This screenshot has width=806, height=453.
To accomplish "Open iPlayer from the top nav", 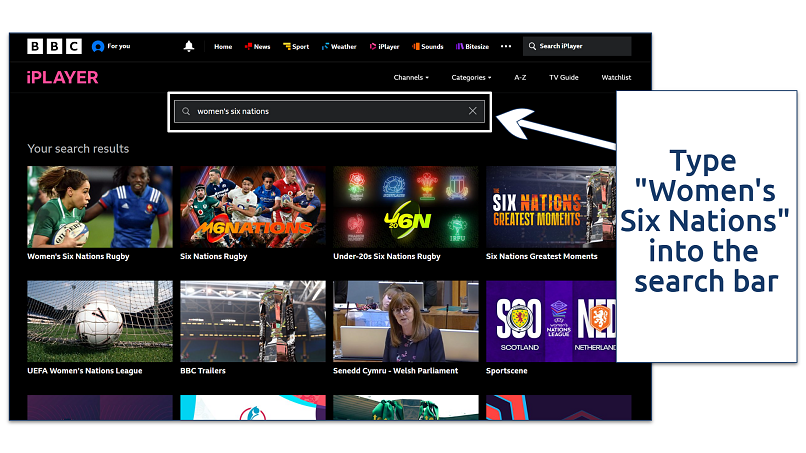I will (x=384, y=46).
